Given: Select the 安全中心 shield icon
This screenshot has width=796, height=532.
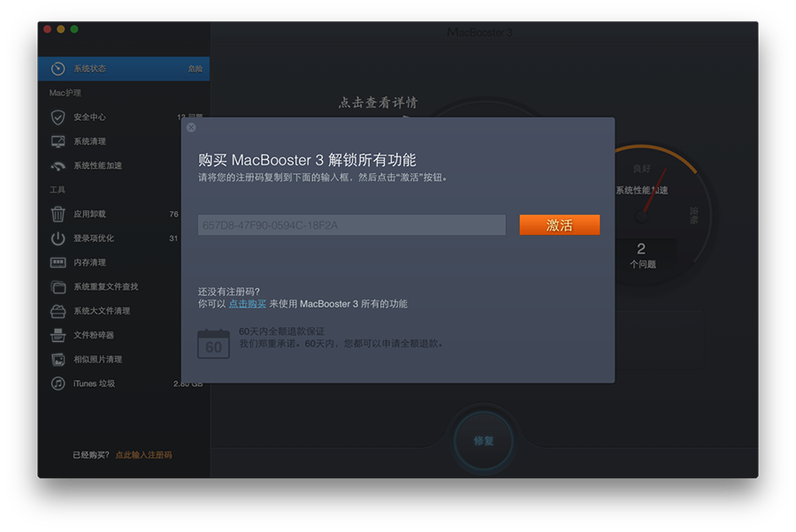Looking at the screenshot, I should [57, 118].
